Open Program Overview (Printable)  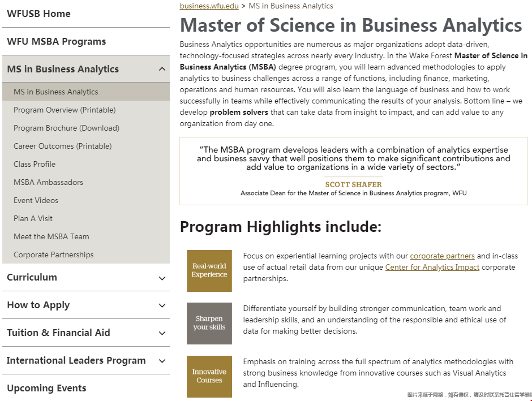[x=65, y=110]
